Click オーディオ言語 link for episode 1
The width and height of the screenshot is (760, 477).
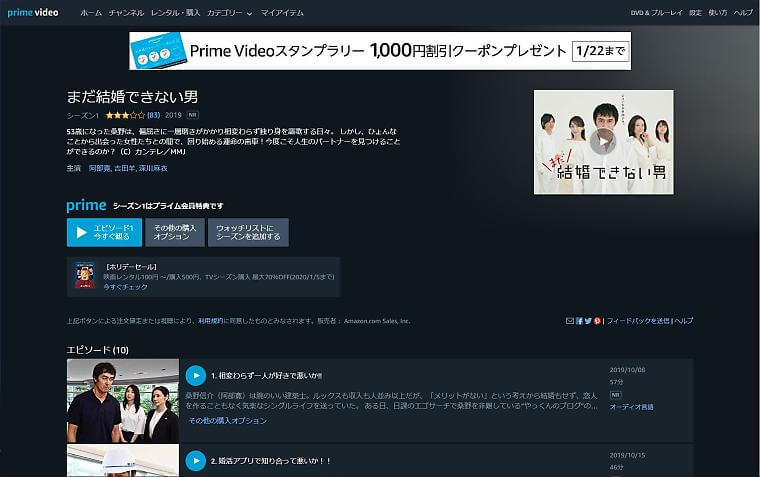(632, 407)
